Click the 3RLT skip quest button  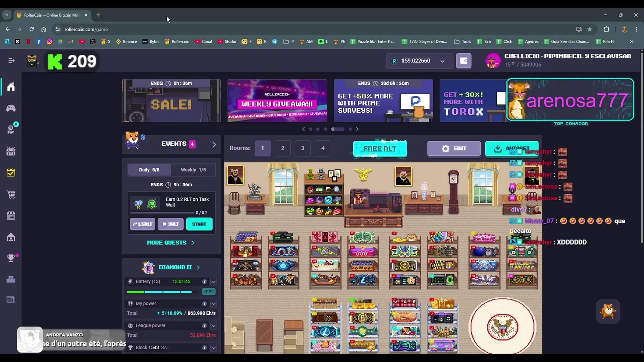171,224
